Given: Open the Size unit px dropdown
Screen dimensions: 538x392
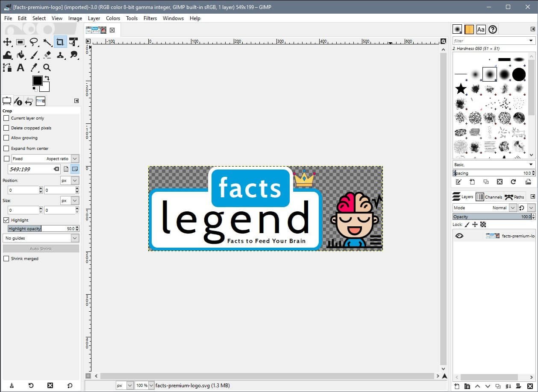Looking at the screenshot, I should 70,201.
